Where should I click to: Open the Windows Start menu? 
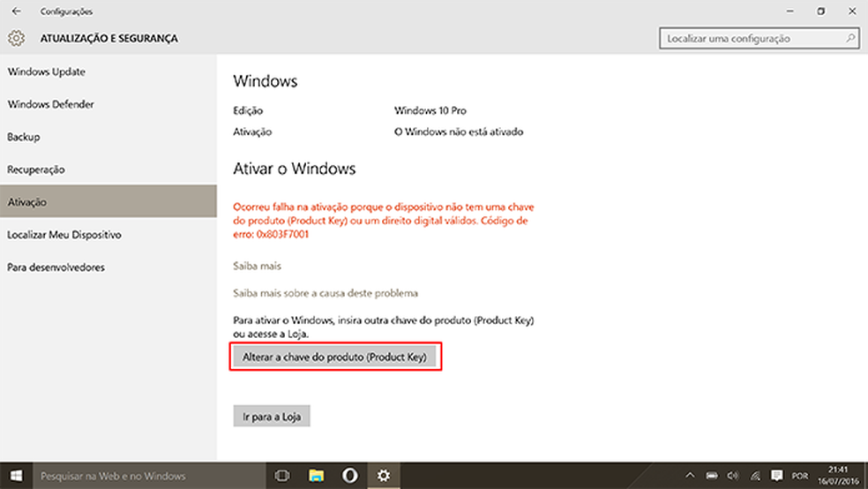[16, 476]
